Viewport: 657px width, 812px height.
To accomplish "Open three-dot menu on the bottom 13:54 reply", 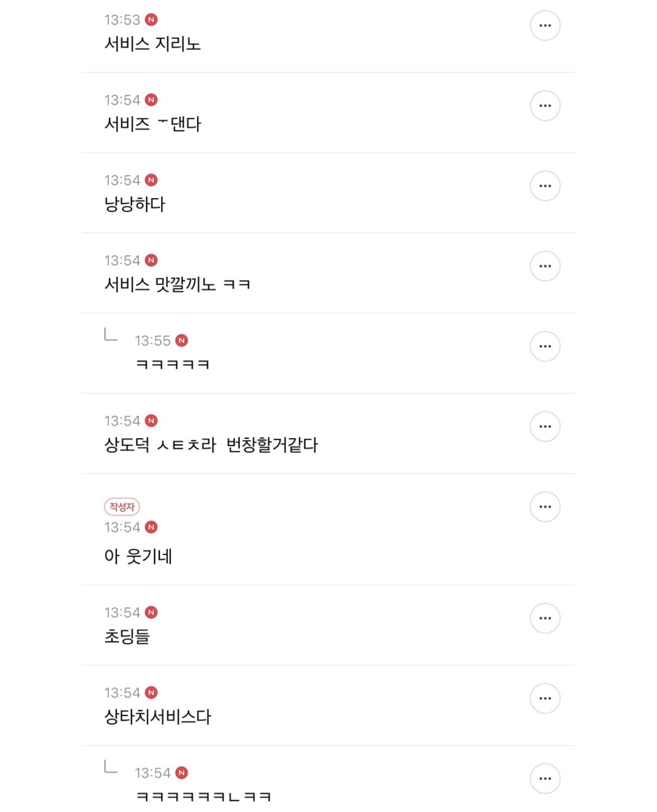I will click(x=545, y=779).
